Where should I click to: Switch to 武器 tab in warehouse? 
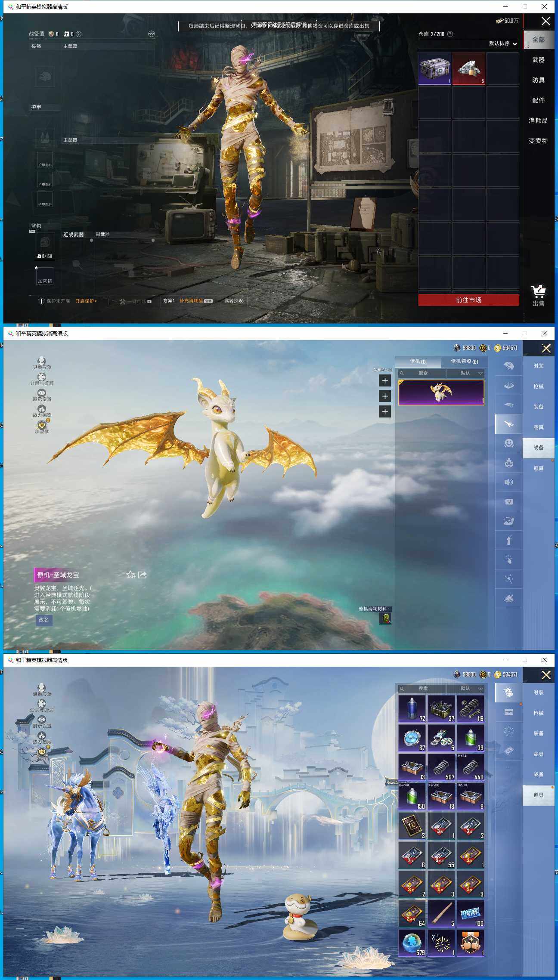(538, 60)
